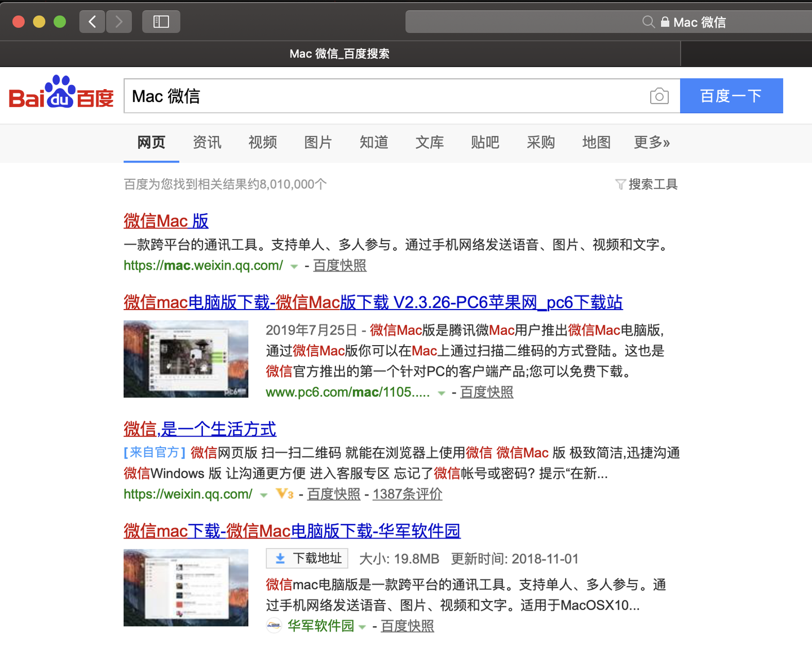Click the V3 credibility badge icon
812x649 pixels.
284,494
